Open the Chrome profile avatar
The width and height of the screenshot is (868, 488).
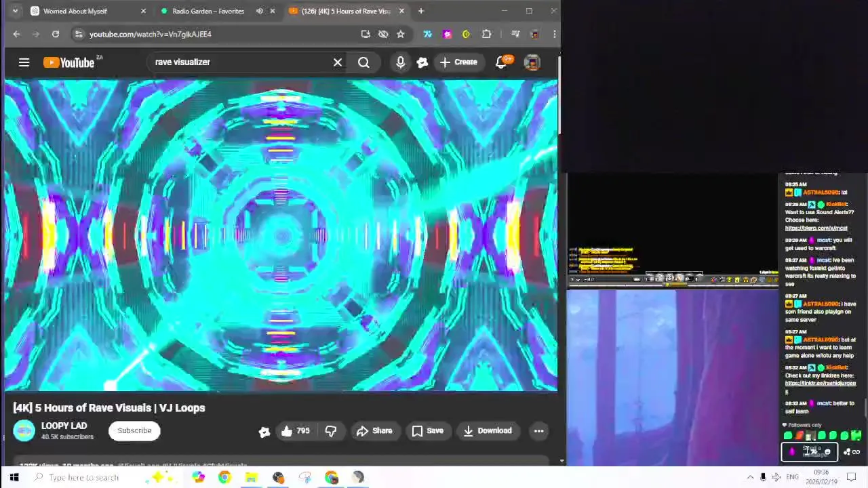[x=534, y=34]
